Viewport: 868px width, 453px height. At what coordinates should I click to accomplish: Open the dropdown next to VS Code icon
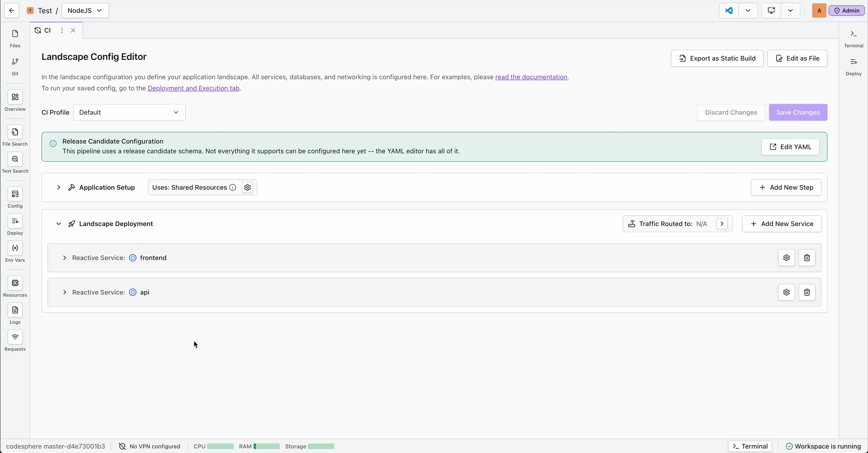pos(748,10)
